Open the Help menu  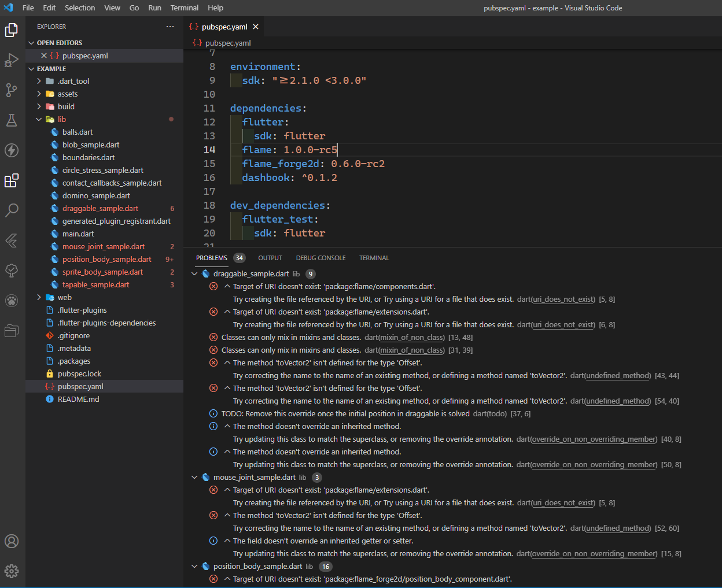point(216,8)
